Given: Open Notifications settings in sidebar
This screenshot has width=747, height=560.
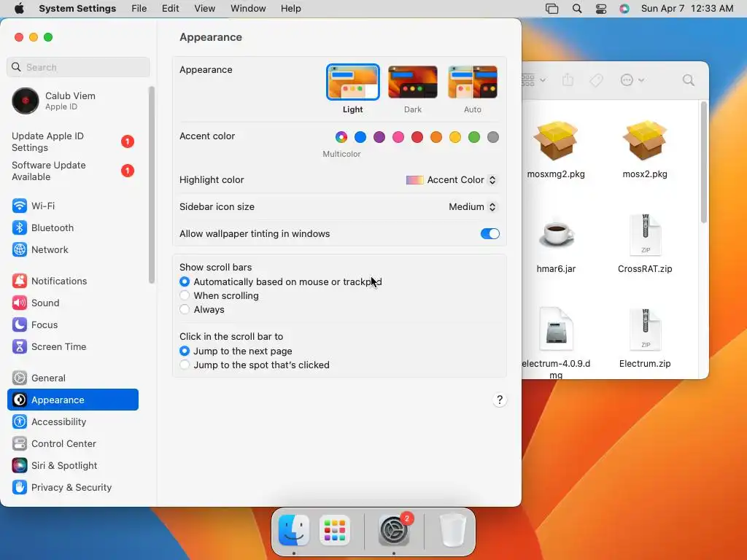Looking at the screenshot, I should (x=73, y=281).
